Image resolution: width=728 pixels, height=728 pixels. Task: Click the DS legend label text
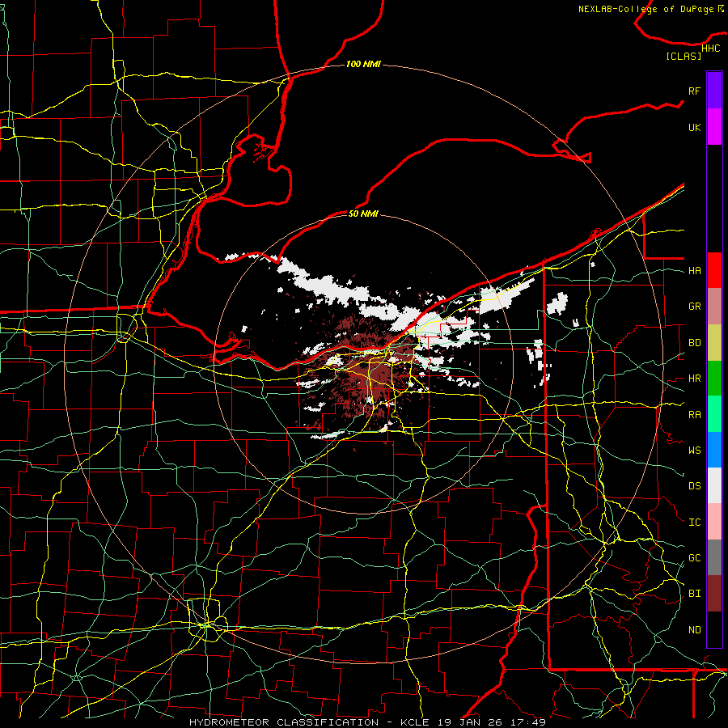coord(694,486)
